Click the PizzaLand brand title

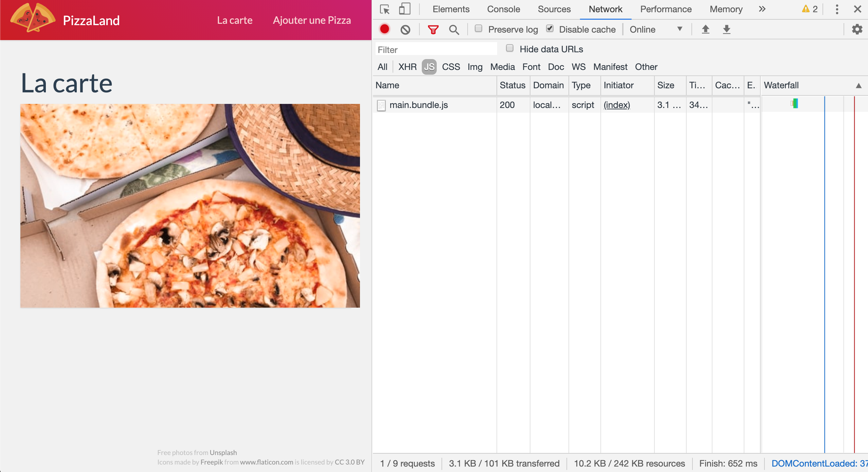[91, 21]
